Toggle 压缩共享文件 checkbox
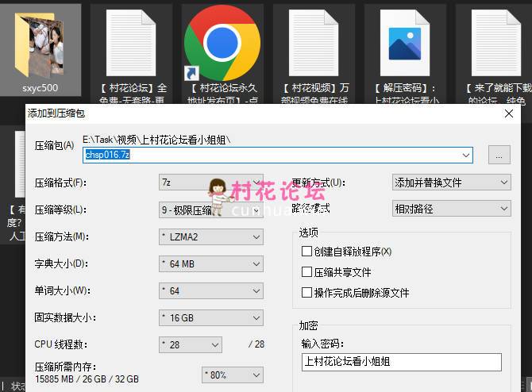This screenshot has width=532, height=392. coord(306,272)
